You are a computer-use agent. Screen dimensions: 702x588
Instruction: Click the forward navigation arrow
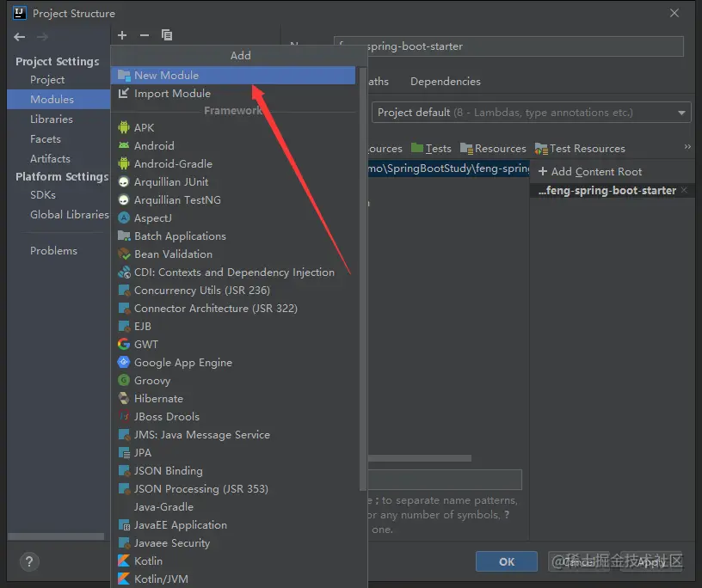(x=42, y=37)
